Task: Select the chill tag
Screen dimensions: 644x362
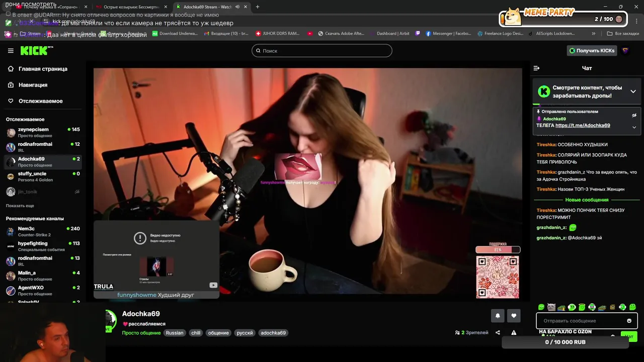Action: [x=196, y=333]
